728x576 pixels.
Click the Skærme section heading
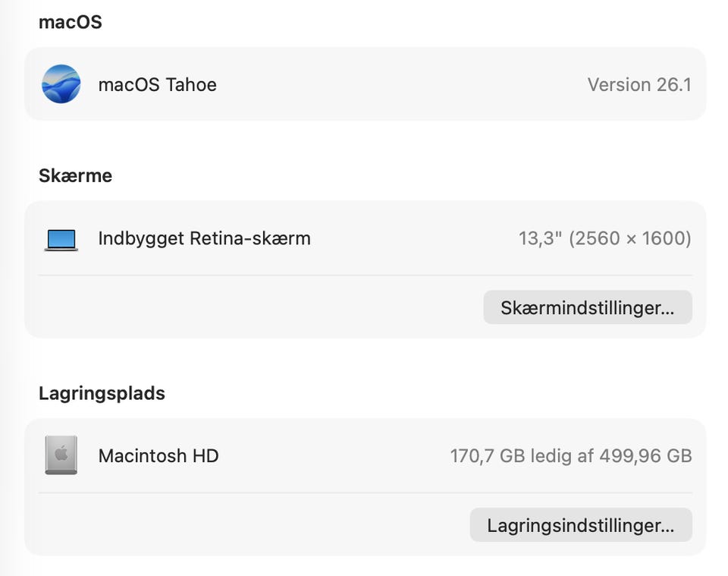75,175
